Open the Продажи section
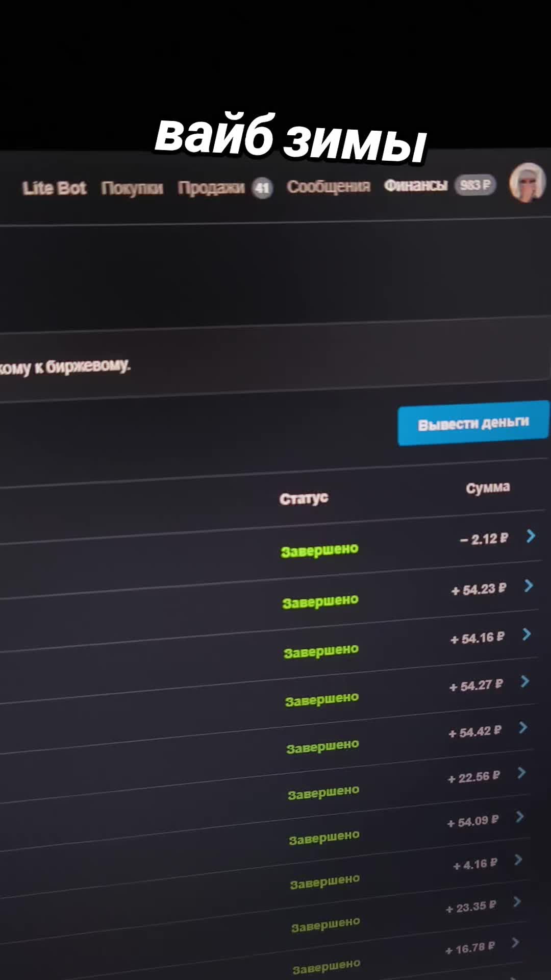This screenshot has width=551, height=980. [x=211, y=188]
